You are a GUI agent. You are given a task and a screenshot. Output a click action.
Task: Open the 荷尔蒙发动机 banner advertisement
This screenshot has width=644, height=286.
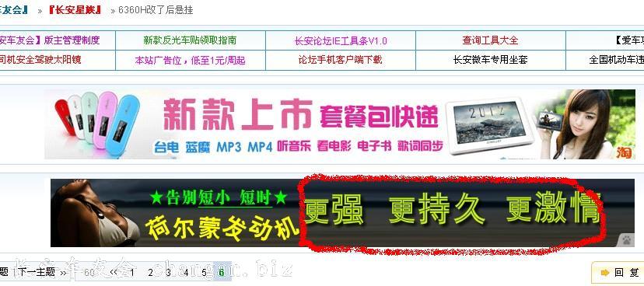[x=342, y=212]
